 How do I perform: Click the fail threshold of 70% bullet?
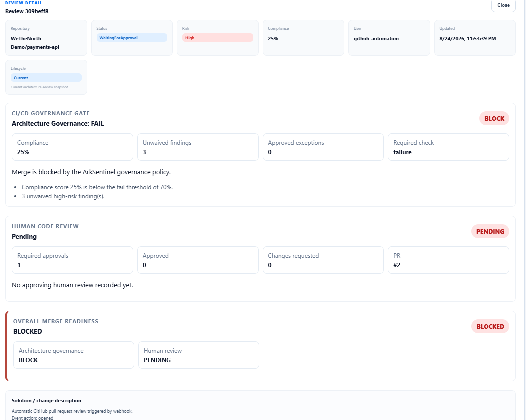click(97, 187)
